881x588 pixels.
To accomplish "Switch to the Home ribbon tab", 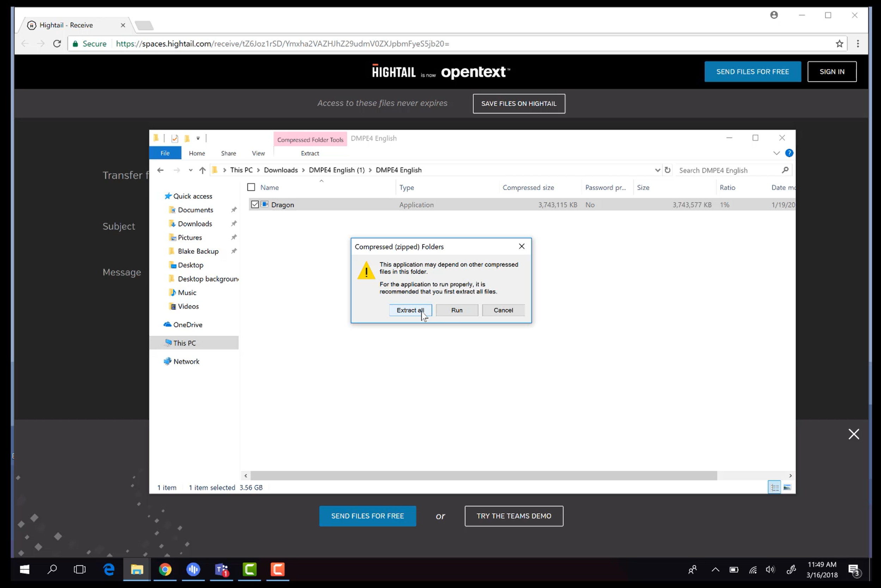I will pos(197,153).
